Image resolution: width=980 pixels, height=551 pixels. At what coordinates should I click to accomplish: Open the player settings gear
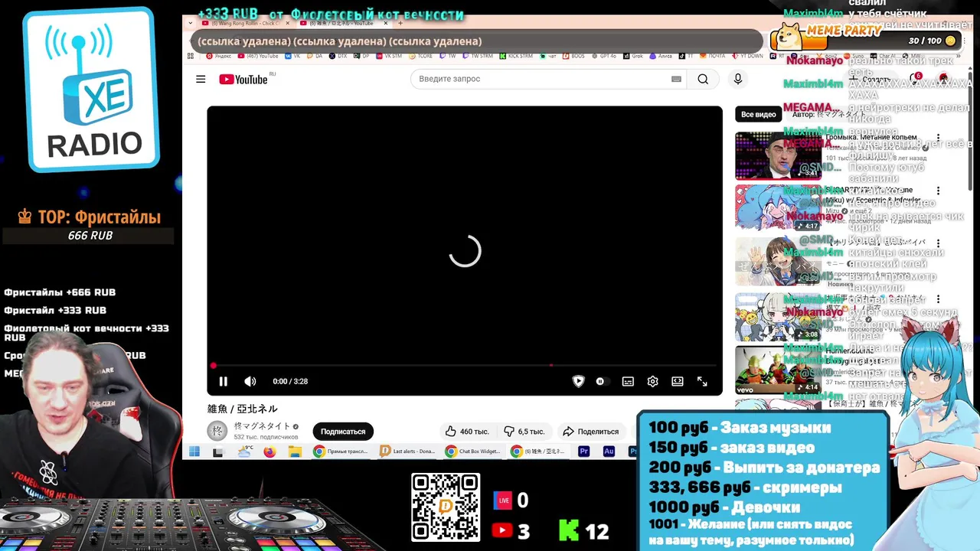tap(652, 381)
